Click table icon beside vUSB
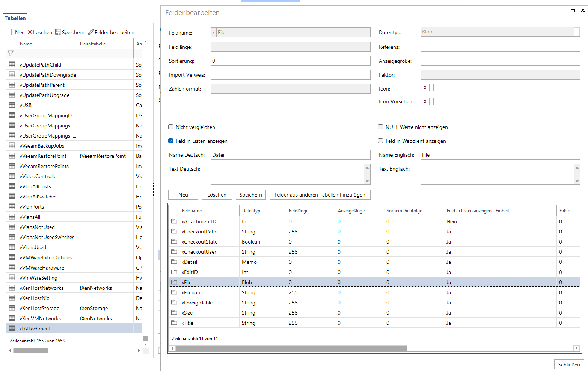Image resolution: width=588 pixels, height=371 pixels. (x=12, y=105)
